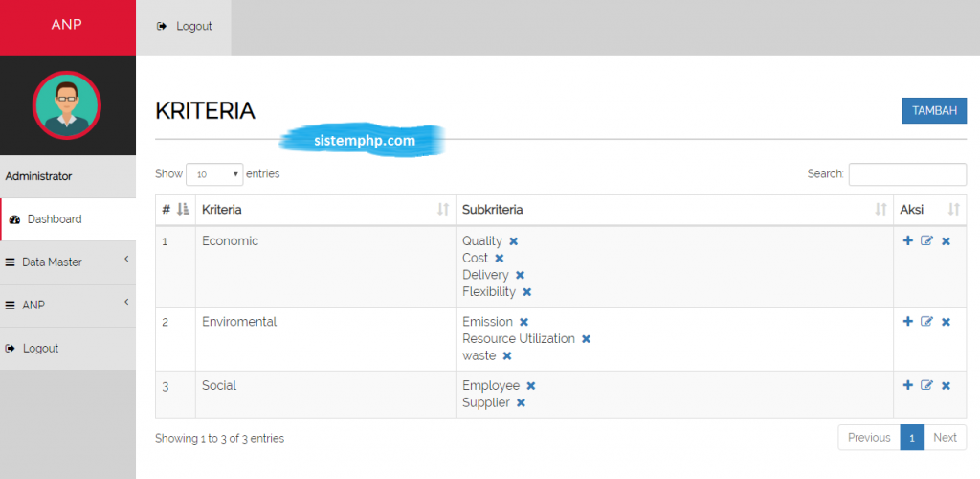Delete the Supplier subkriteria
Viewport: 980px width, 479px height.
[521, 403]
